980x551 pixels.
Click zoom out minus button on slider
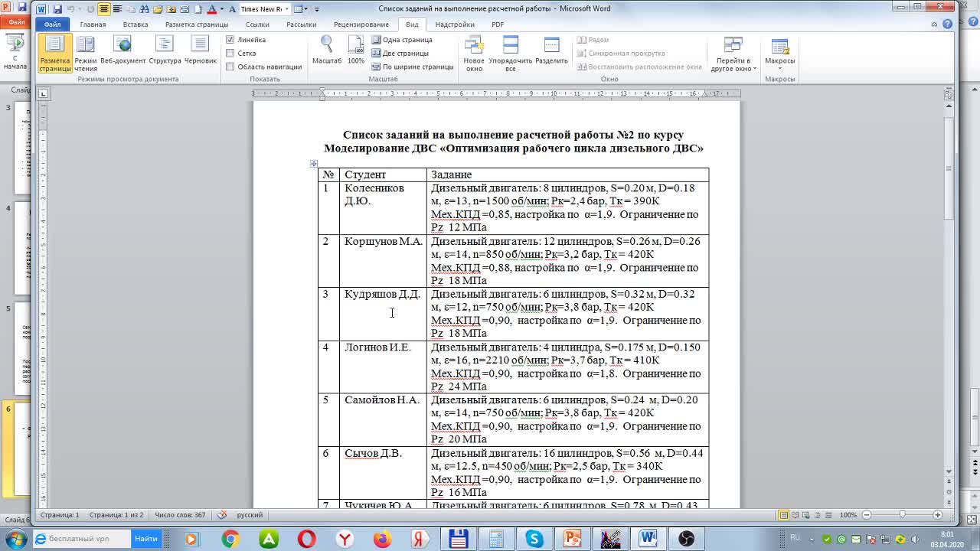click(x=866, y=515)
